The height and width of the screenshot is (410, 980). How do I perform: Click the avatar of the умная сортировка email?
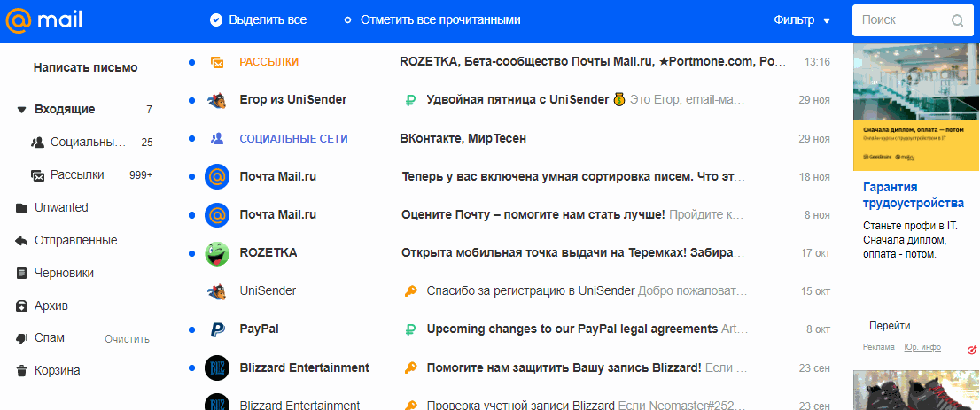tap(217, 177)
